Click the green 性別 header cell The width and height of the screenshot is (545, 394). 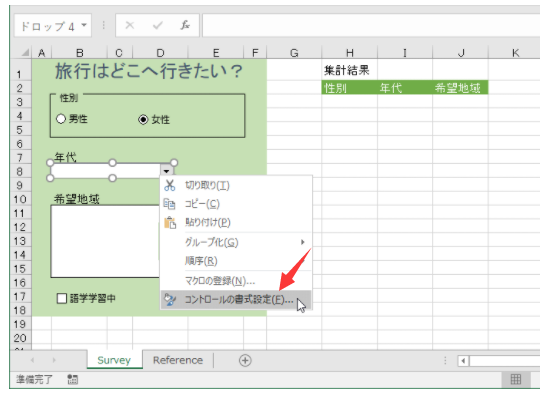click(349, 88)
